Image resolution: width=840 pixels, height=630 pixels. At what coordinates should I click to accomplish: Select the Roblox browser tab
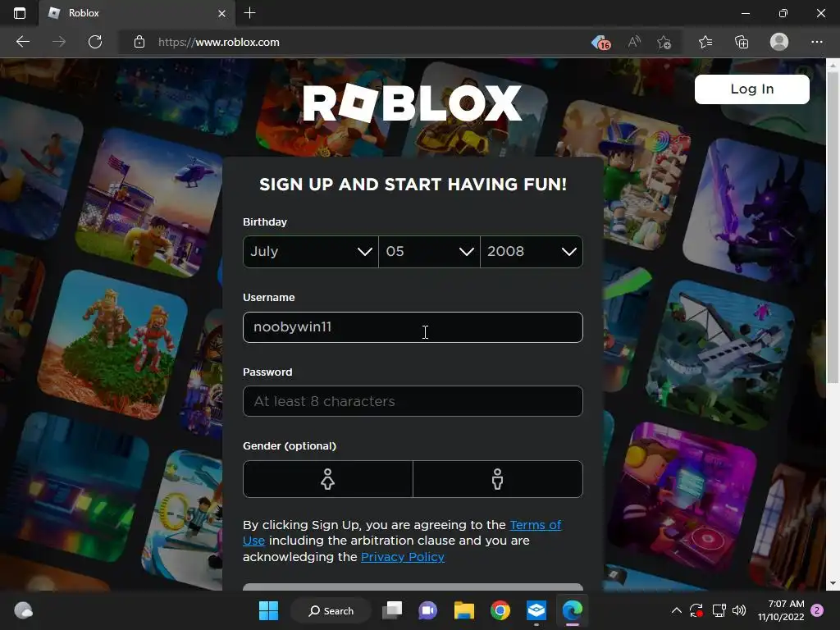(137, 13)
